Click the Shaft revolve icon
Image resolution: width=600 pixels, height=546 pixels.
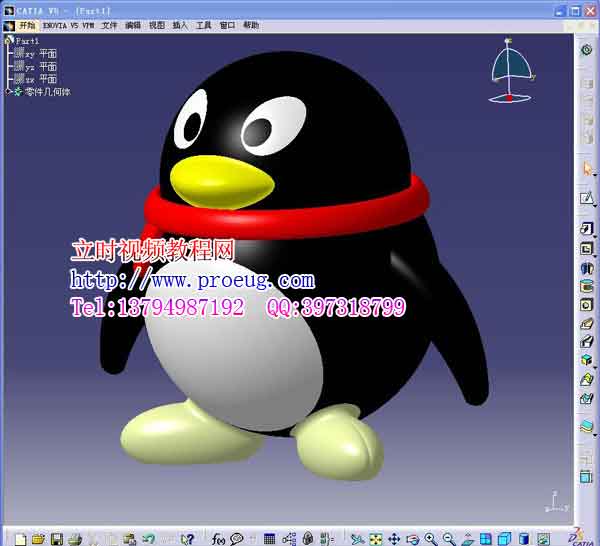coord(586,268)
